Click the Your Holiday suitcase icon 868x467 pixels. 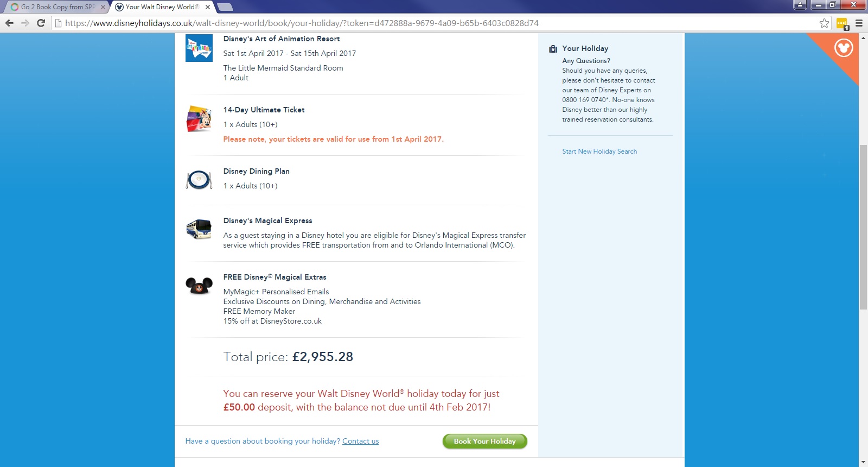click(x=553, y=49)
